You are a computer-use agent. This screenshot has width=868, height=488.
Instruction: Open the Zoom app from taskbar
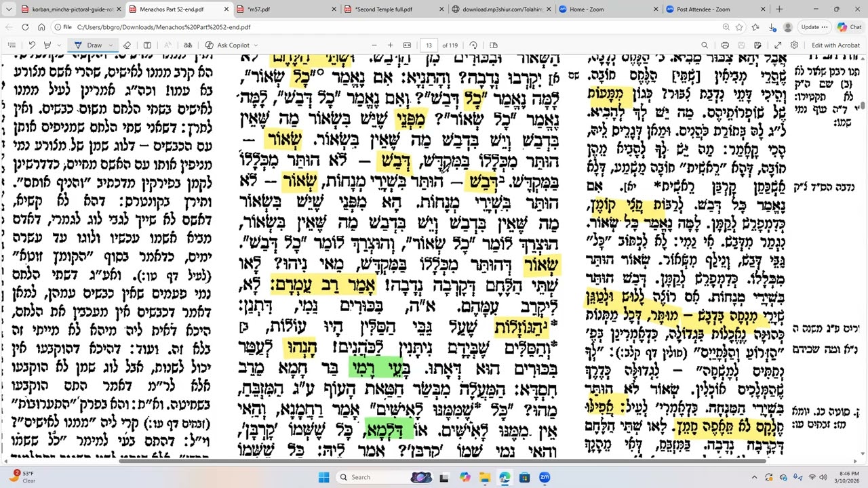[545, 477]
